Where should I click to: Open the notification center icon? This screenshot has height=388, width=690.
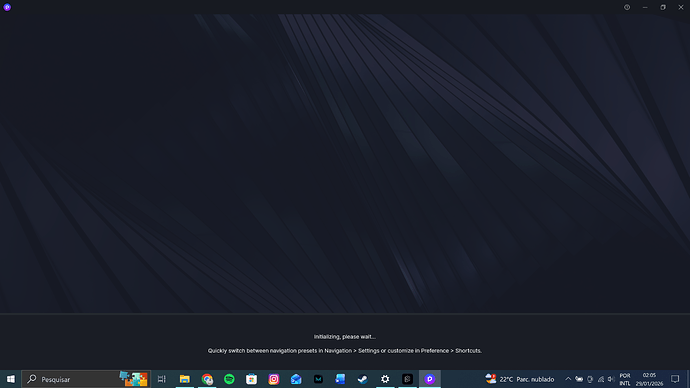(675, 379)
